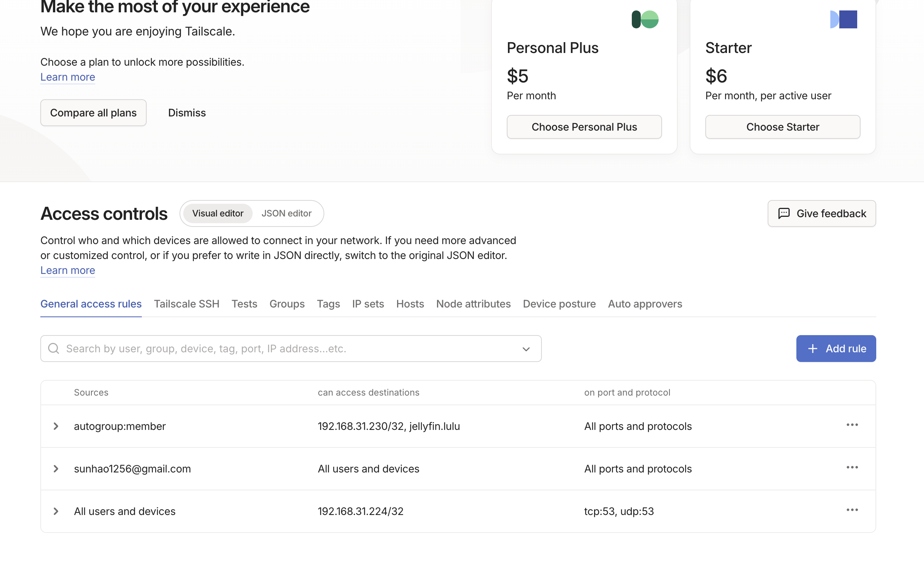The height and width of the screenshot is (565, 924).
Task: Click the Give feedback button
Action: click(x=822, y=214)
